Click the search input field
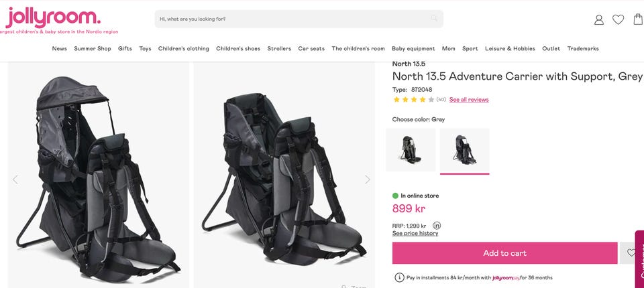Viewport: 644px width, 288px height. [299, 19]
